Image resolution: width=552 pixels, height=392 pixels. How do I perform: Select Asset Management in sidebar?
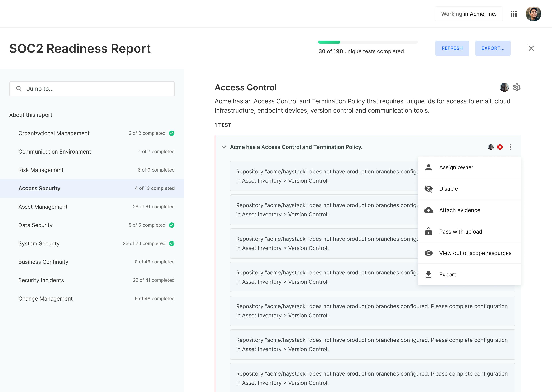(x=43, y=207)
